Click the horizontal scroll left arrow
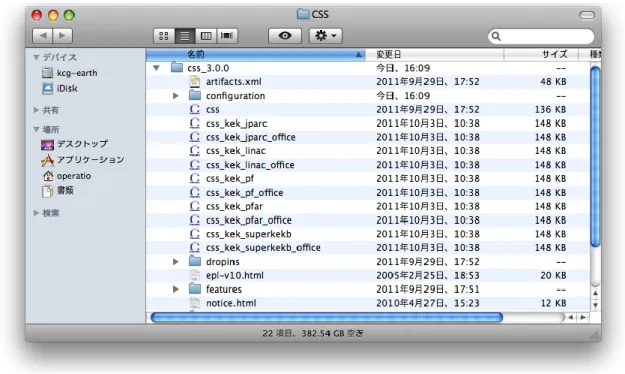The height and width of the screenshot is (374, 625). tap(570, 317)
